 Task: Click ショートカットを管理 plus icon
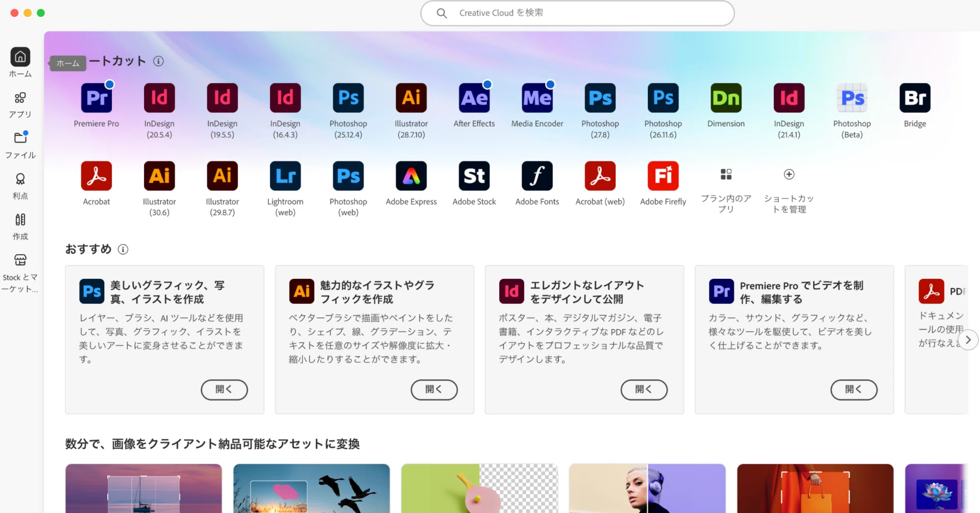(x=789, y=175)
